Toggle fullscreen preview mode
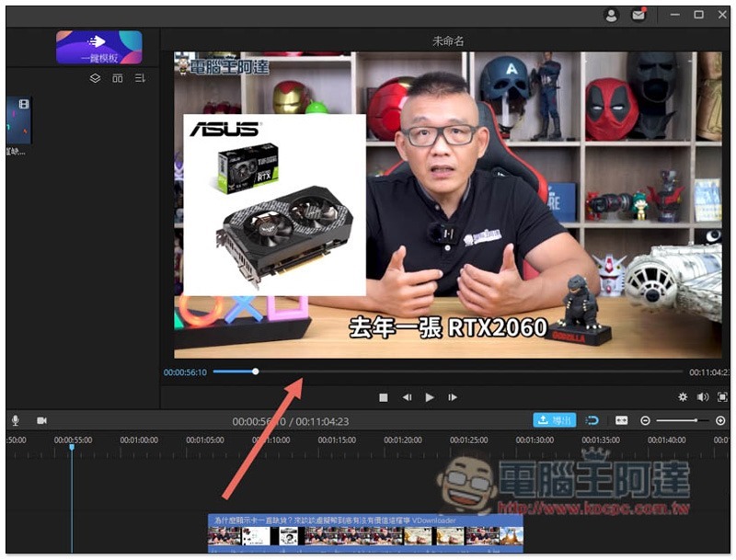This screenshot has width=736, height=560. point(722,397)
